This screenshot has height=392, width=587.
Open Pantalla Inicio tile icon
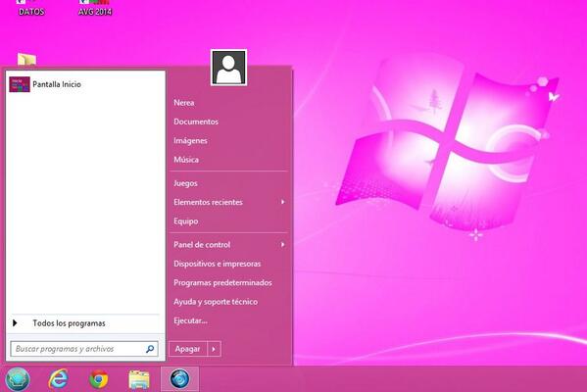(20, 84)
